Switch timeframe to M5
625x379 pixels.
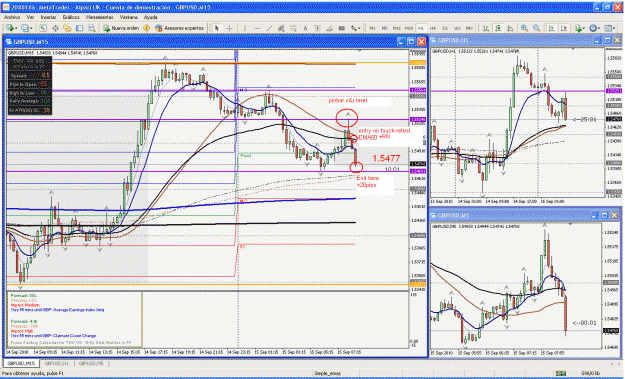click(384, 28)
